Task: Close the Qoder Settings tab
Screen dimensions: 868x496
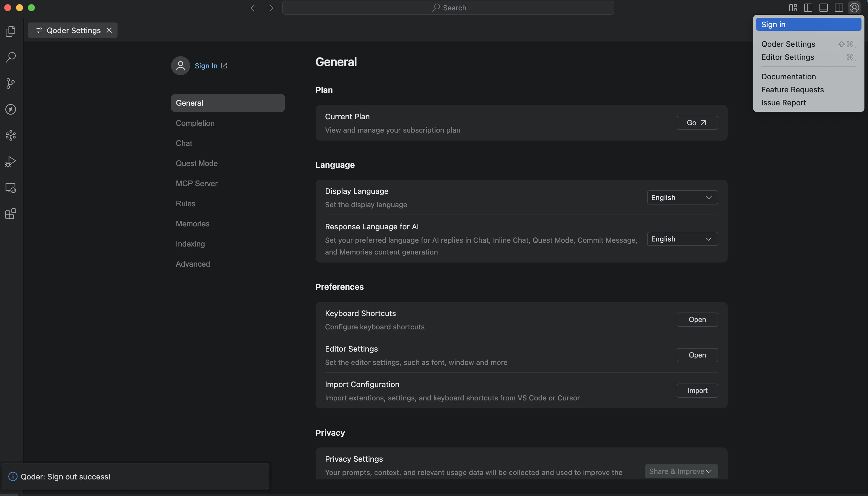Action: tap(109, 30)
